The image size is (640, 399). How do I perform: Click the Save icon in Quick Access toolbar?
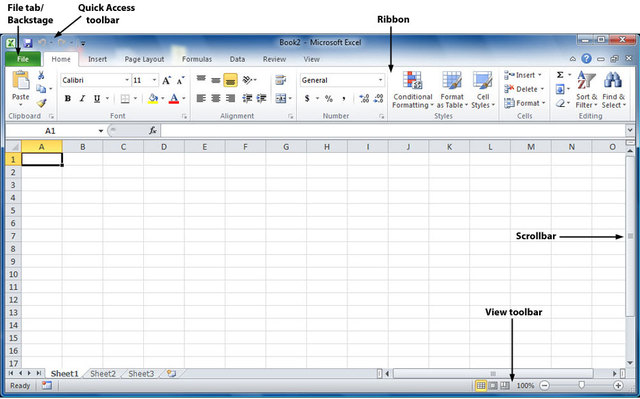pyautogui.click(x=28, y=43)
